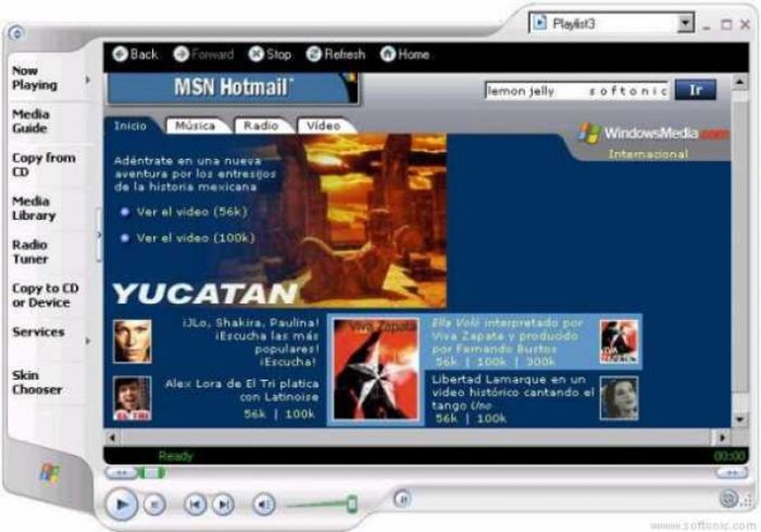This screenshot has height=532, width=761.
Task: Click the vertical scrollbar down arrow
Action: coord(739,419)
